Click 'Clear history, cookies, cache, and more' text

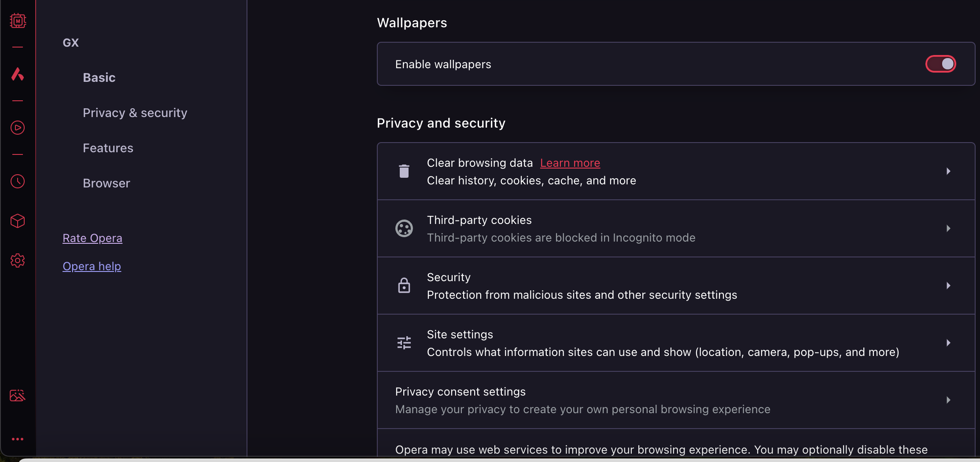(x=531, y=180)
